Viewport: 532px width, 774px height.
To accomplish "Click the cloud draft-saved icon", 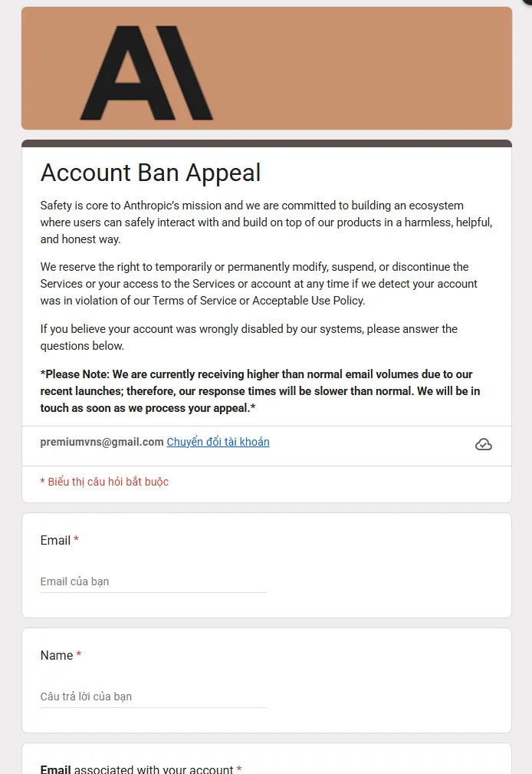I will click(484, 444).
